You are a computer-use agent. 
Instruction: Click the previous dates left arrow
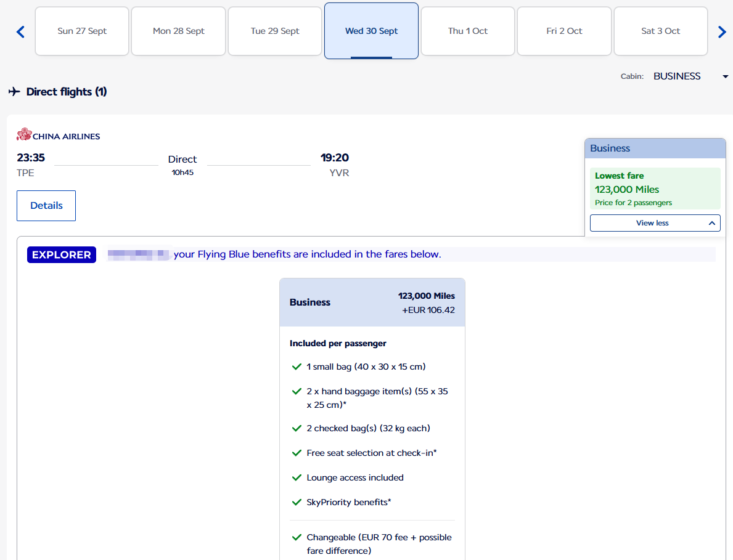(20, 32)
